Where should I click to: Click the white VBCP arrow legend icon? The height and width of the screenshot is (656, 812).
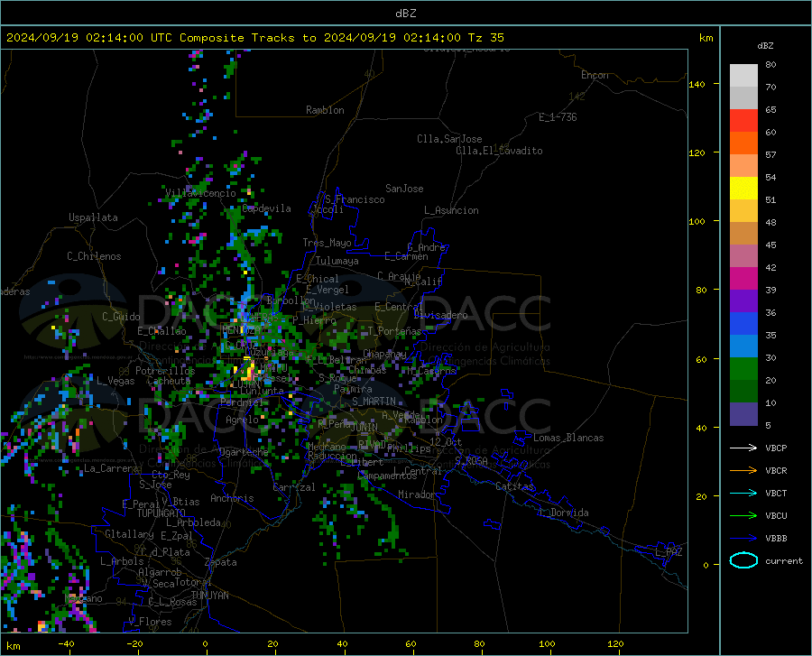pos(743,448)
